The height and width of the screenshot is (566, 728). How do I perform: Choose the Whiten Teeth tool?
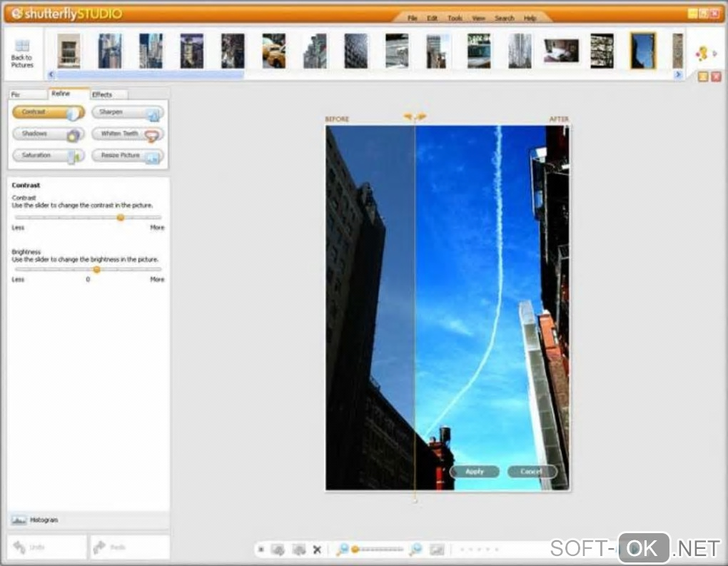click(x=128, y=134)
